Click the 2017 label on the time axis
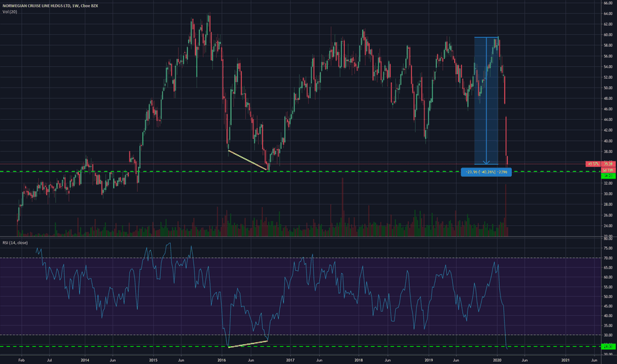The height and width of the screenshot is (364, 617). [x=291, y=360]
